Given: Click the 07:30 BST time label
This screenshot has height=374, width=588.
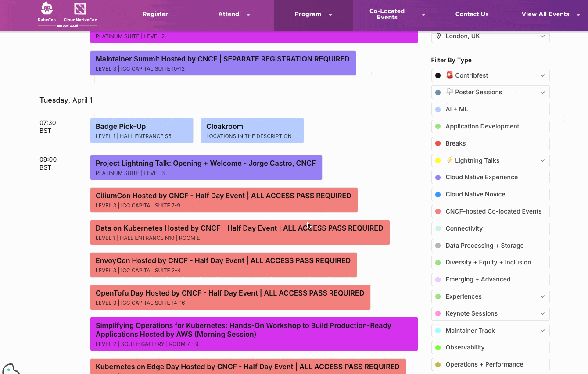Looking at the screenshot, I should click(48, 127).
